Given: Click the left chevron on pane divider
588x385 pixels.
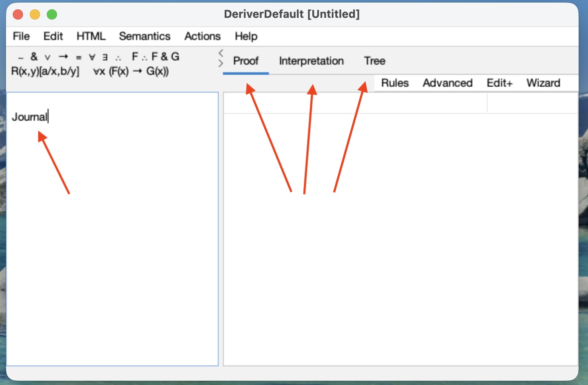Looking at the screenshot, I should click(220, 53).
